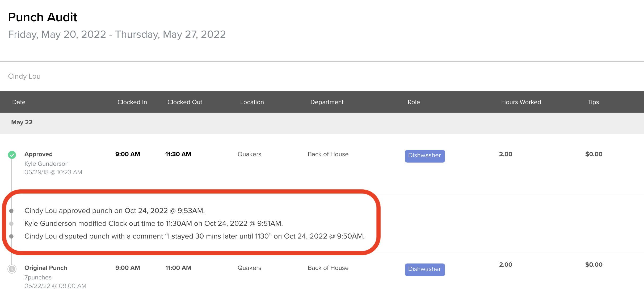Click the Date column header
Image resolution: width=644 pixels, height=302 pixels.
[x=19, y=102]
